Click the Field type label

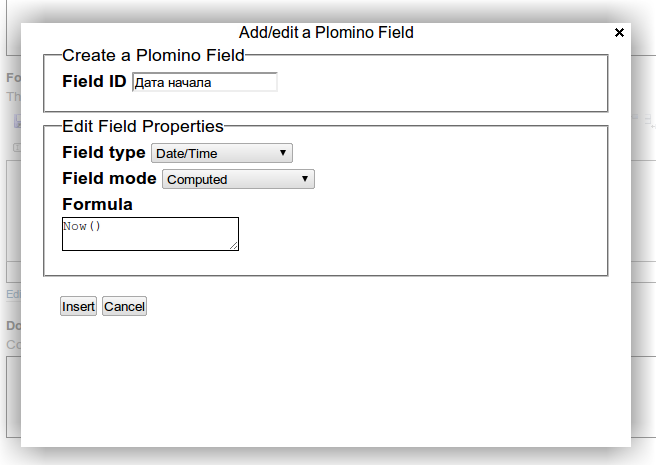tap(104, 152)
